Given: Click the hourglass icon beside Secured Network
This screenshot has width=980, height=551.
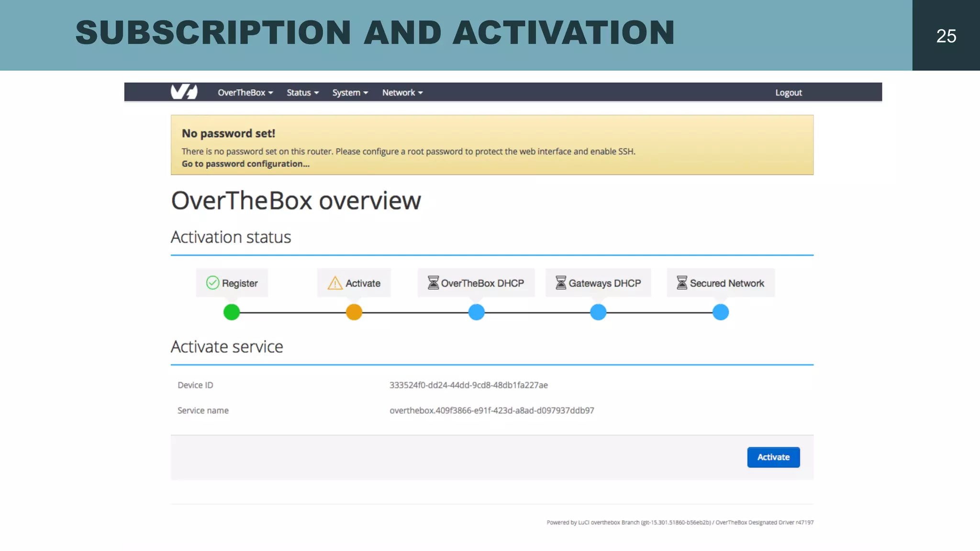Looking at the screenshot, I should coord(682,283).
